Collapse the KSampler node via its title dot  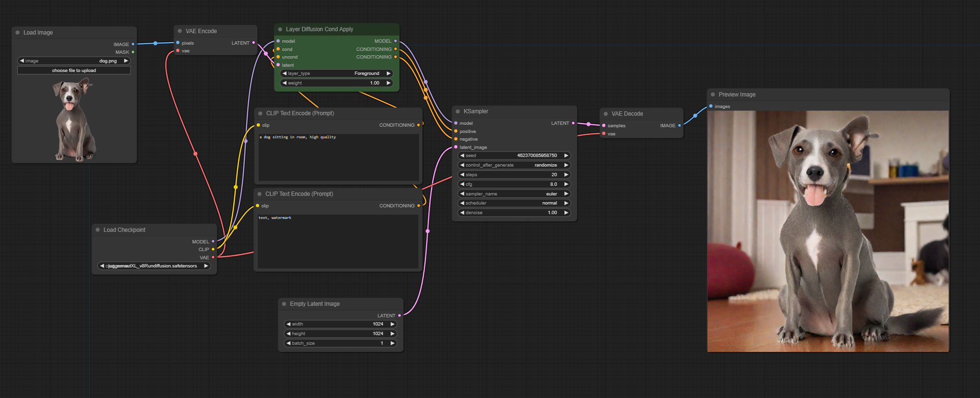[x=458, y=111]
